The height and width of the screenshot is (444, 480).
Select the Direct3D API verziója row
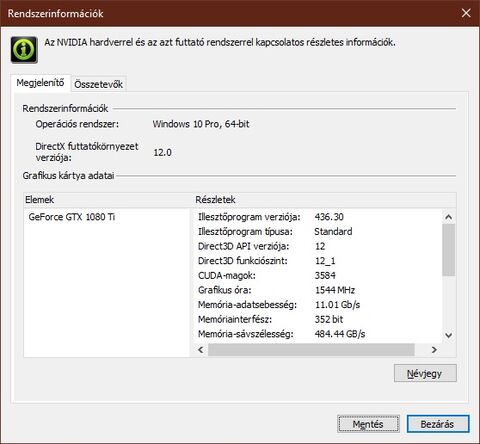318,246
